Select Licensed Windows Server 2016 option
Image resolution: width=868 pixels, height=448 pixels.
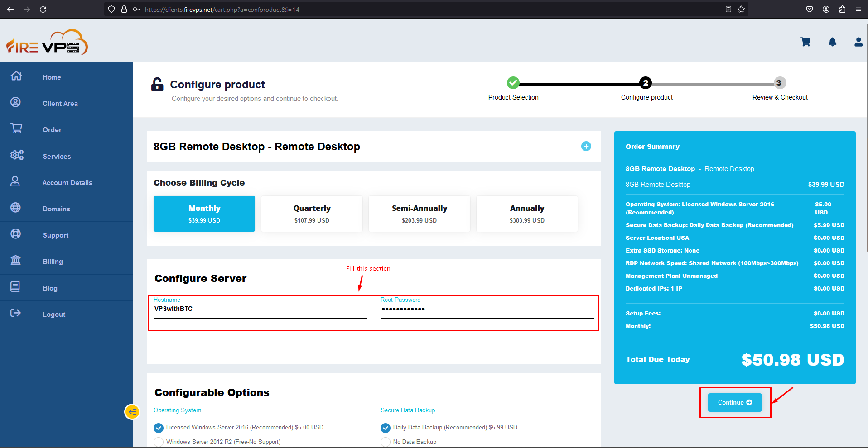[159, 428]
